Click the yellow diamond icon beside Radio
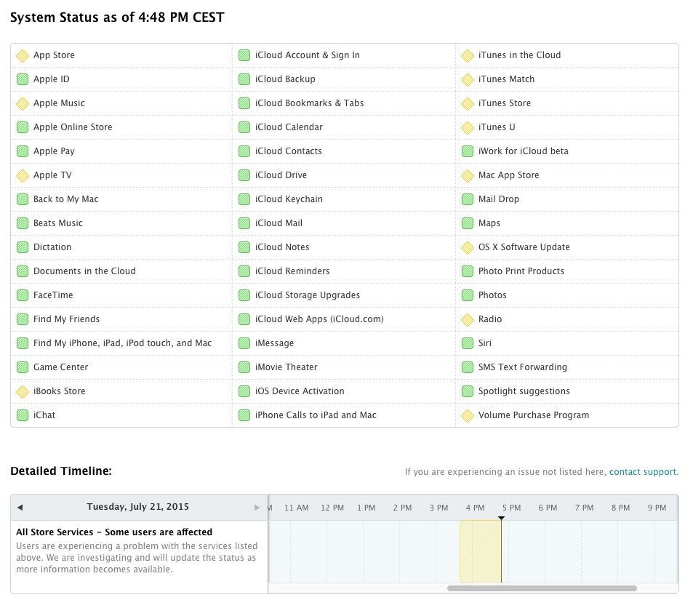Image resolution: width=693 pixels, height=616 pixels. 467,320
